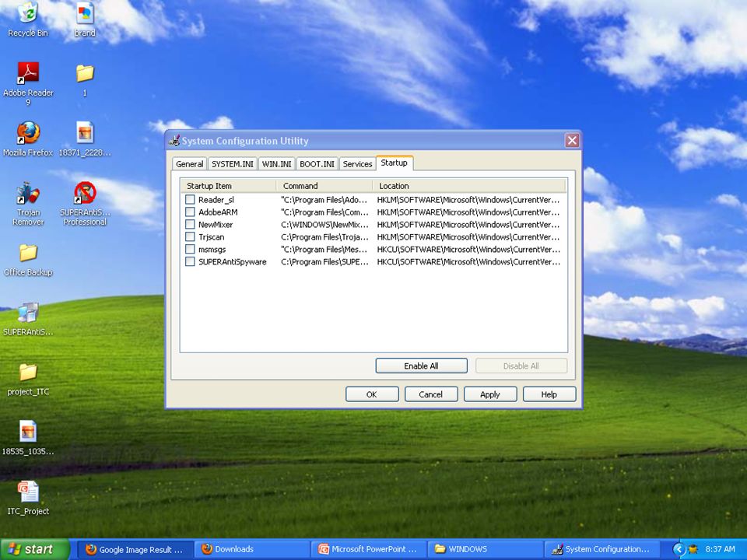Switch to the SYSTEM.INI tab
The width and height of the screenshot is (747, 560).
pos(233,164)
